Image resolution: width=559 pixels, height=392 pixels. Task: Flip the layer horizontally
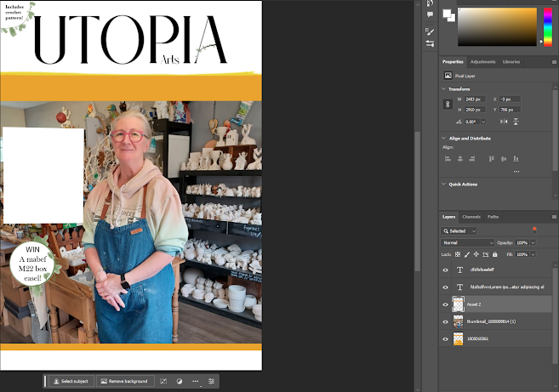(504, 122)
